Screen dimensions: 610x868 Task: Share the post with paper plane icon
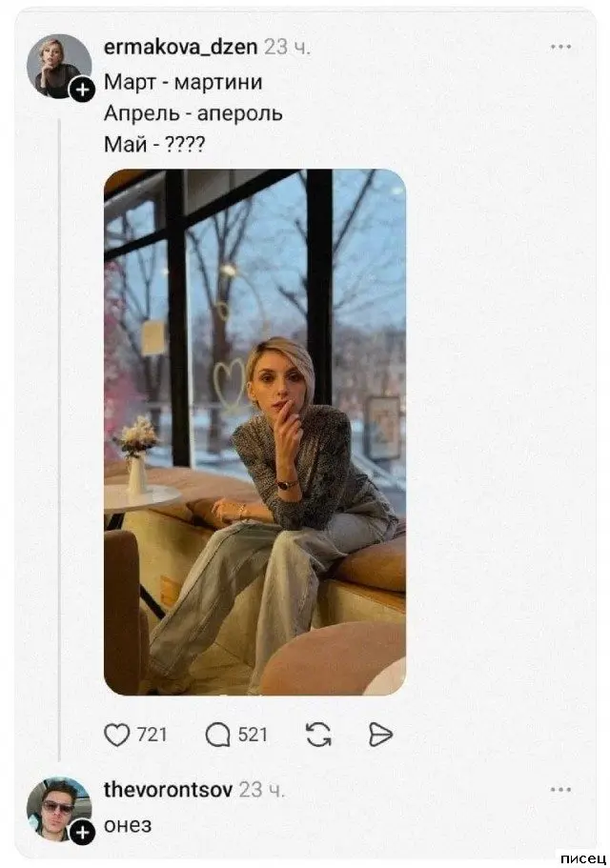tap(379, 734)
